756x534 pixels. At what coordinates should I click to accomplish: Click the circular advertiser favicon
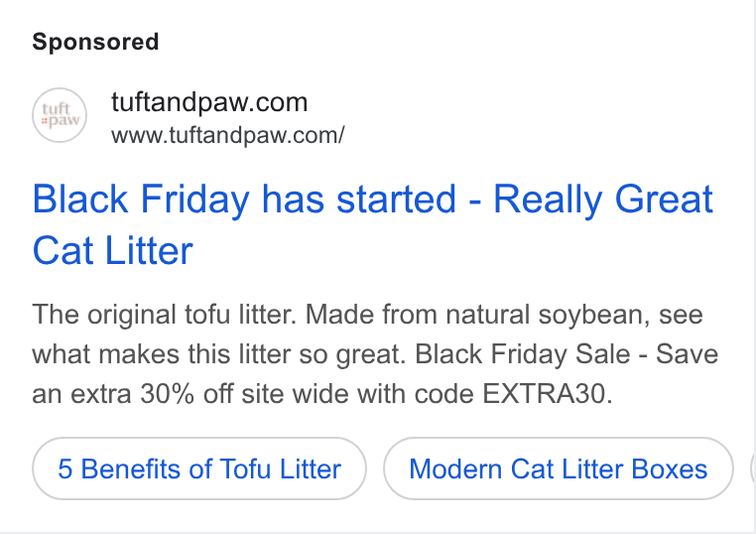click(60, 115)
